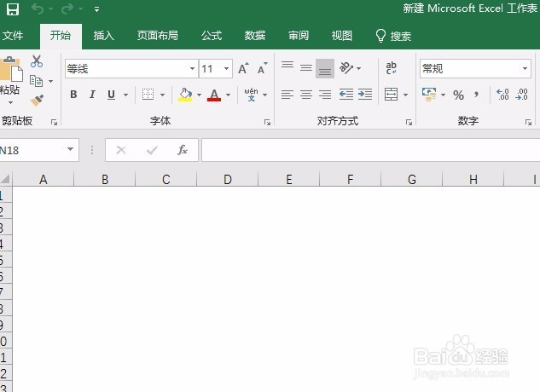
Task: Expand the 粘贴 paste options arrow
Action: point(10,102)
